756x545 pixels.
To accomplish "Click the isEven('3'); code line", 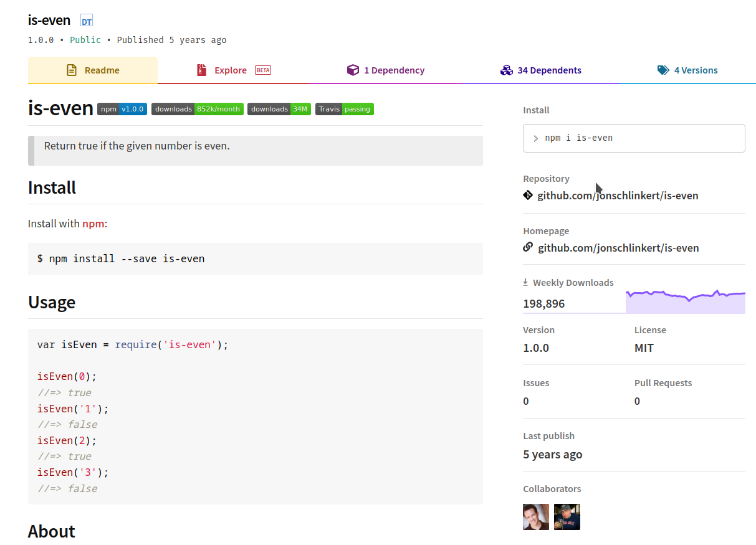I will click(x=73, y=472).
